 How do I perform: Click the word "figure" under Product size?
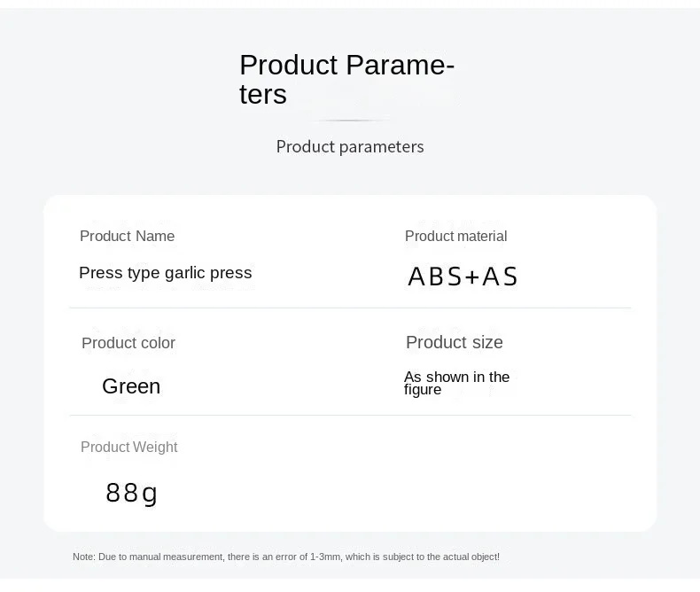(x=423, y=391)
